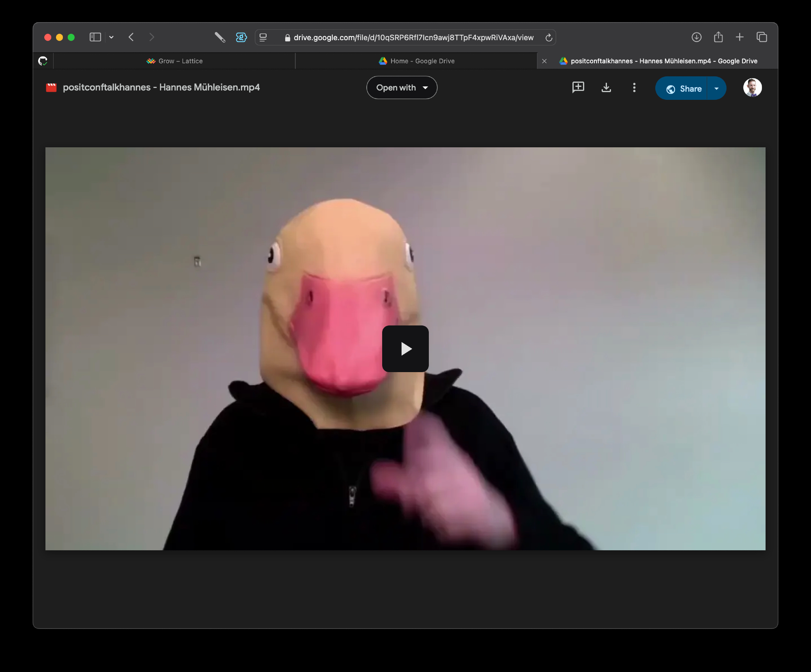Click the add comment icon
811x672 pixels.
click(578, 87)
